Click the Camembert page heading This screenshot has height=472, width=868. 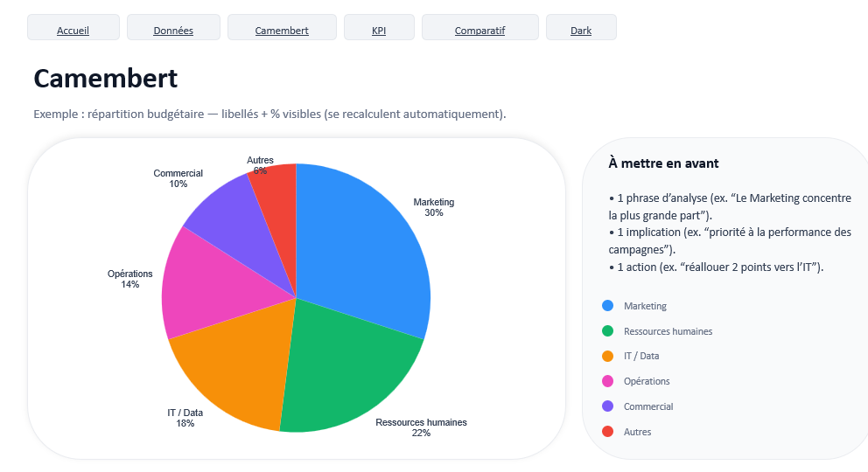click(x=106, y=78)
